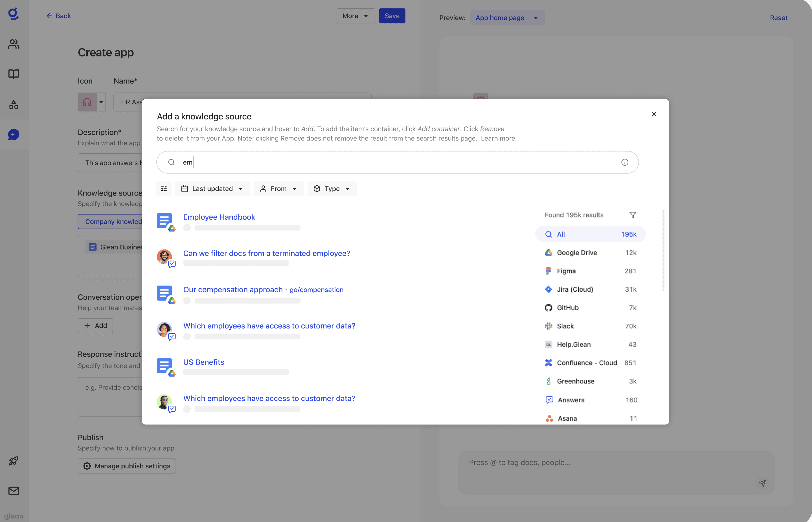Image resolution: width=812 pixels, height=522 pixels.
Task: Click the Description text field
Action: click(x=110, y=163)
